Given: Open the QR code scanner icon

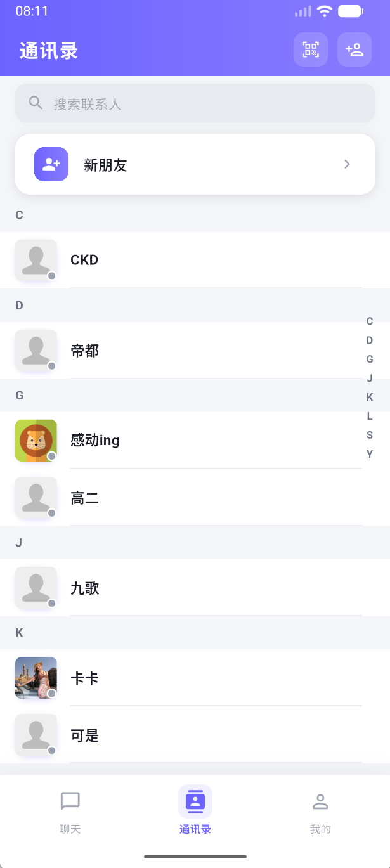Looking at the screenshot, I should pyautogui.click(x=311, y=49).
